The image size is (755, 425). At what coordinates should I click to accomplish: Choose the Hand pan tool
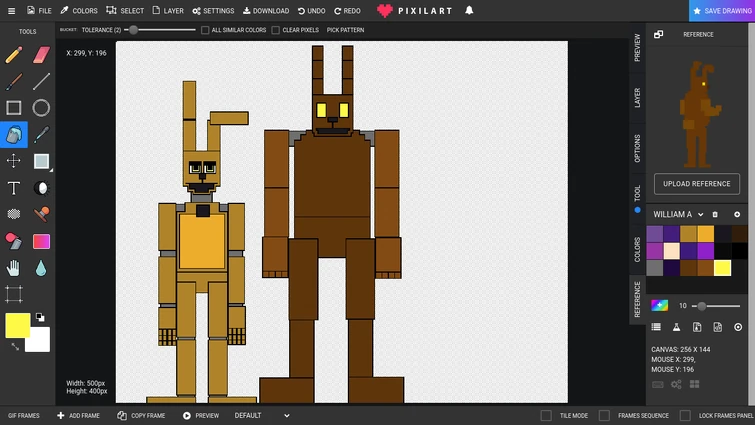[x=14, y=268]
